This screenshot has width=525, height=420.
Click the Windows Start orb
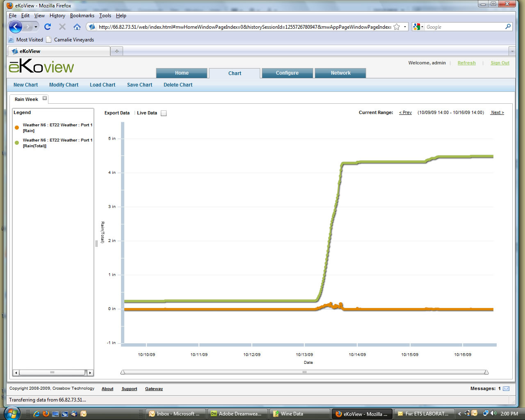point(11,413)
